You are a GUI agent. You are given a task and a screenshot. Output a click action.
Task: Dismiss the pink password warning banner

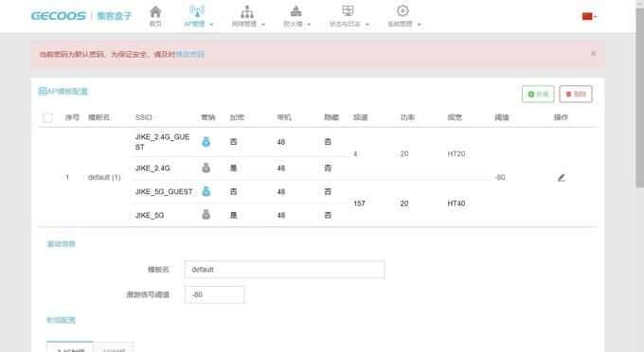[593, 53]
